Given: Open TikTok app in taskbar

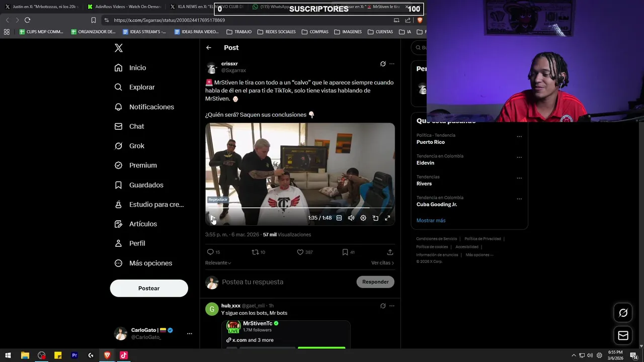Looking at the screenshot, I should (124, 355).
